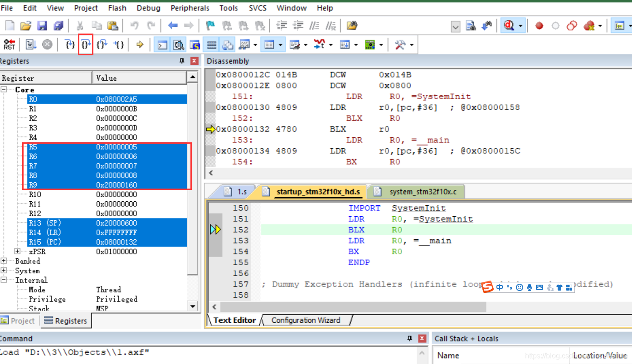Open the Find combo box dropdown
This screenshot has height=364, width=632.
pyautogui.click(x=456, y=27)
